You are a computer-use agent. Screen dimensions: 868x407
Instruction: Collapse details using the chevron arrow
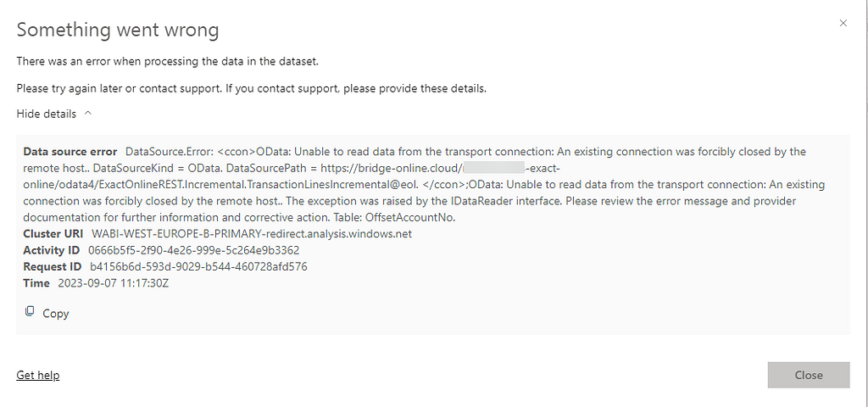[88, 113]
